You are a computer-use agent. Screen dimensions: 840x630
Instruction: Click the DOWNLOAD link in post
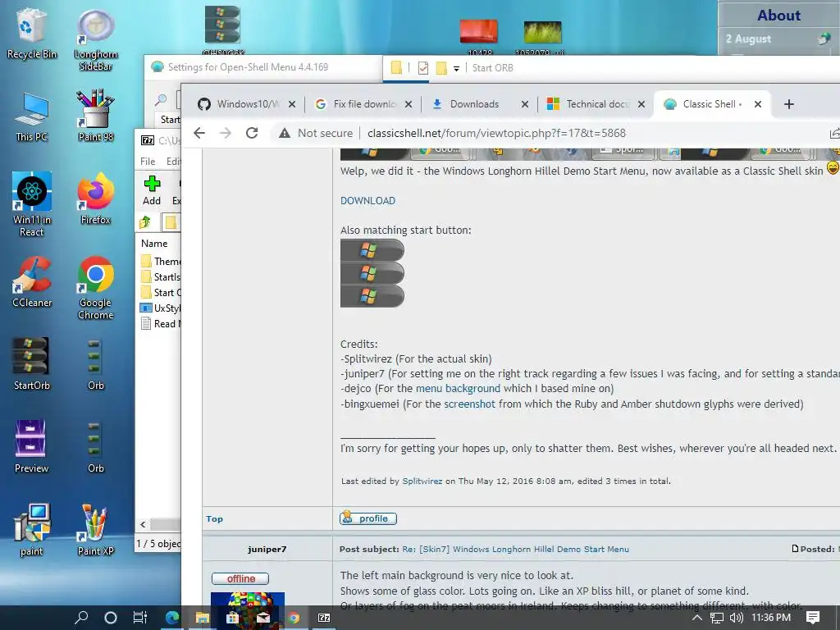point(367,200)
